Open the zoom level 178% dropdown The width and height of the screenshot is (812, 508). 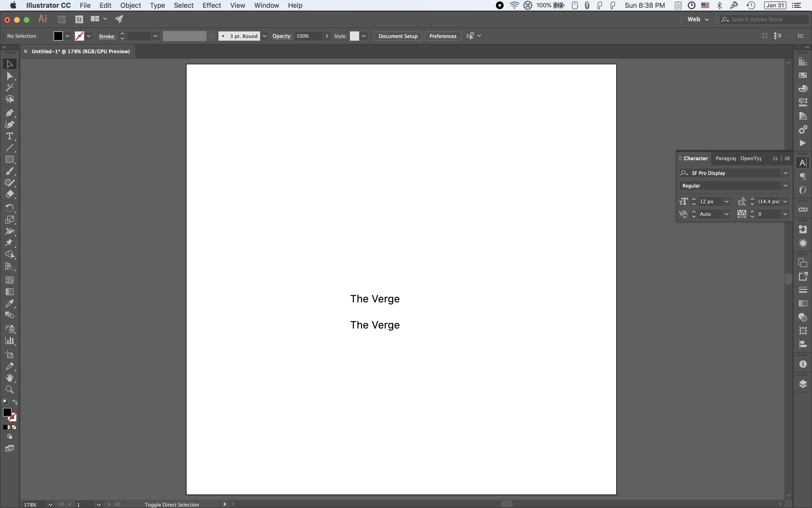[x=50, y=504]
